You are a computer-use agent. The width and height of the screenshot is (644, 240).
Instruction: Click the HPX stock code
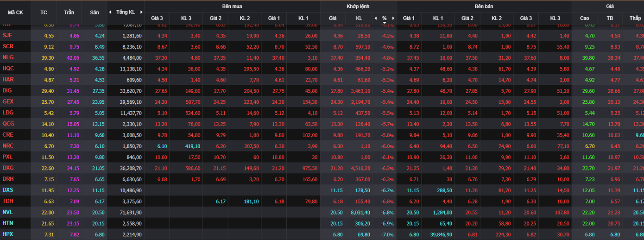(7, 234)
